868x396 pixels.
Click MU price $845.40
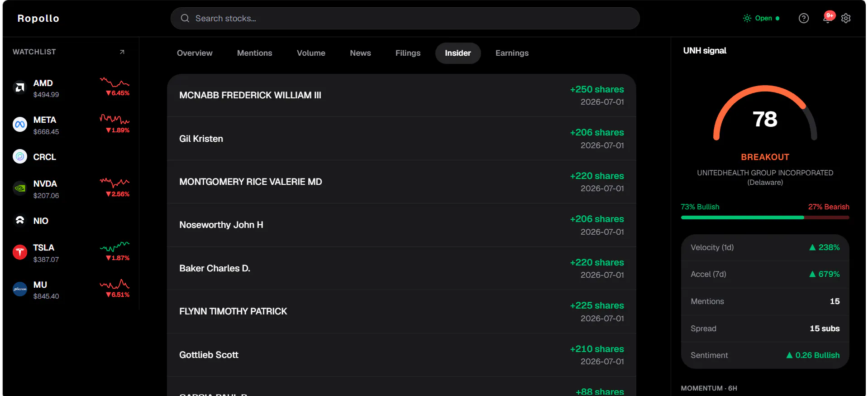point(46,296)
